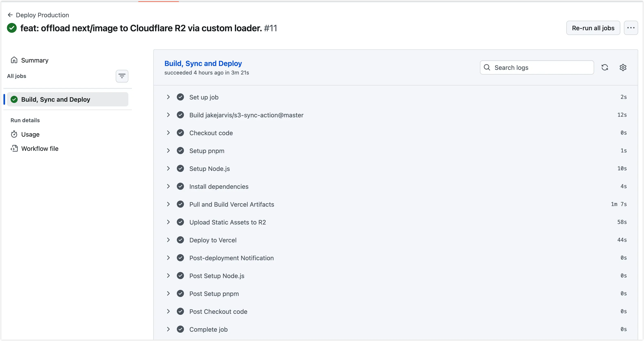Open the Workflow file page
644x341 pixels.
(40, 149)
